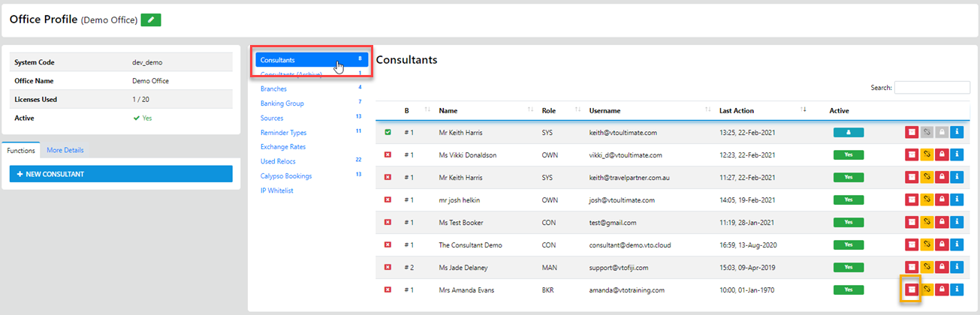The image size is (980, 315).
Task: Click the yellow link icon for Ms Jade Delaney
Action: point(927,267)
